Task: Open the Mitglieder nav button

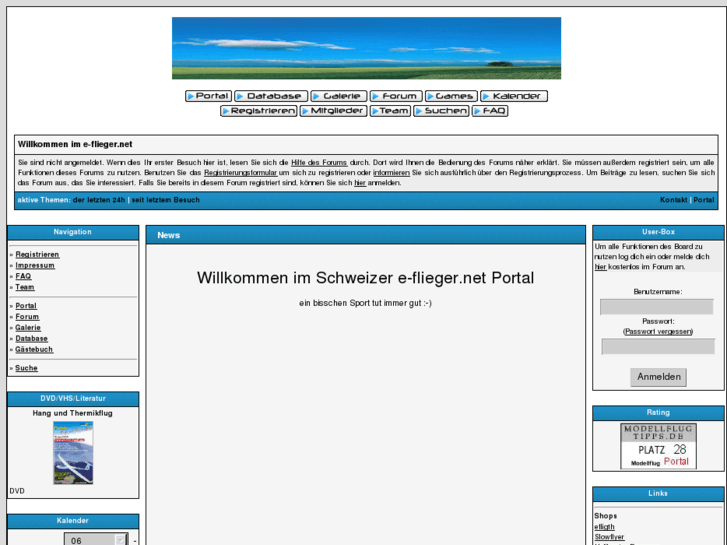Action: [333, 111]
